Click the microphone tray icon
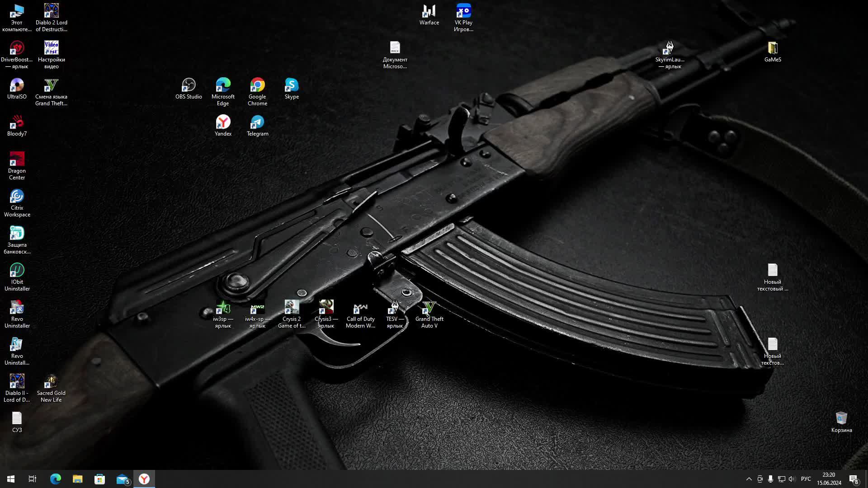This screenshot has width=868, height=488. click(770, 479)
